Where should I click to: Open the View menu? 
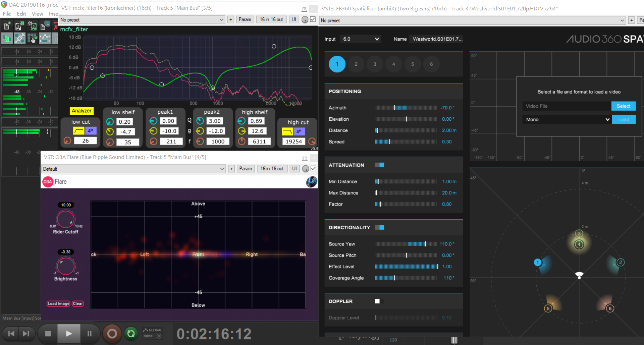[x=37, y=14]
